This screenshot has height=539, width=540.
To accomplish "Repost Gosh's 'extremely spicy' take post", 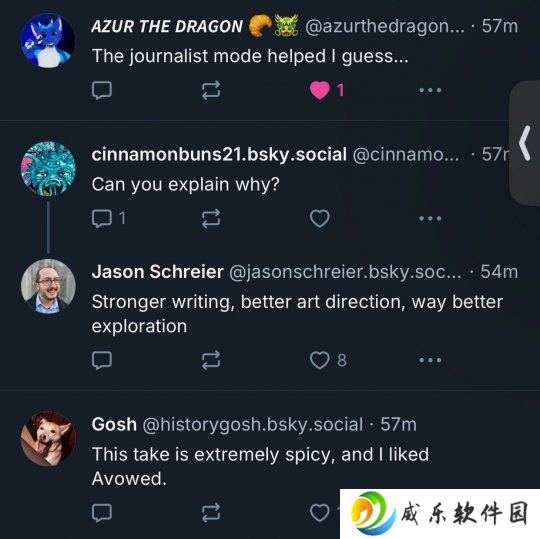I will pyautogui.click(x=211, y=513).
